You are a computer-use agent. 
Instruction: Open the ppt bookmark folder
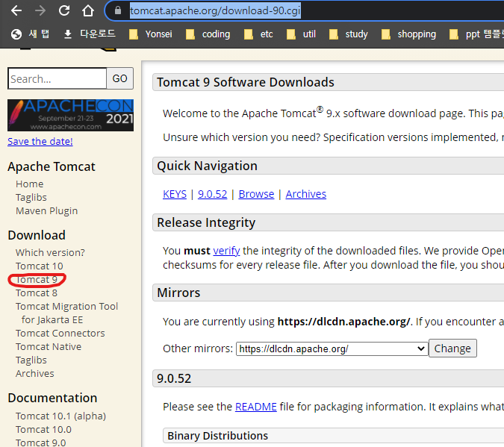point(476,34)
